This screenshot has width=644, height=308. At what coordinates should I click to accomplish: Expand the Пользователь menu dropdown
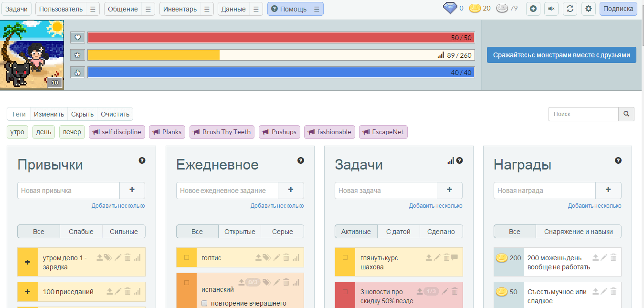pyautogui.click(x=93, y=9)
